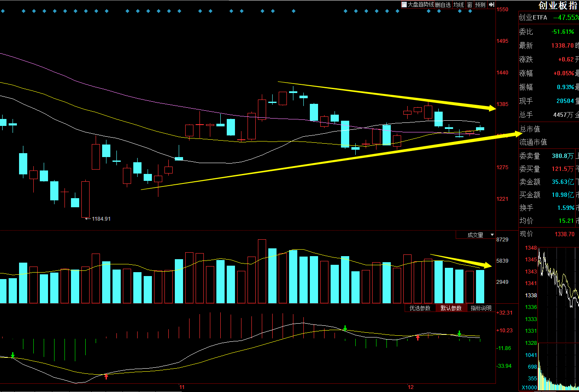This screenshot has height=392, width=579.
Task: Click the month 12 time-axis marker
Action: [x=411, y=387]
